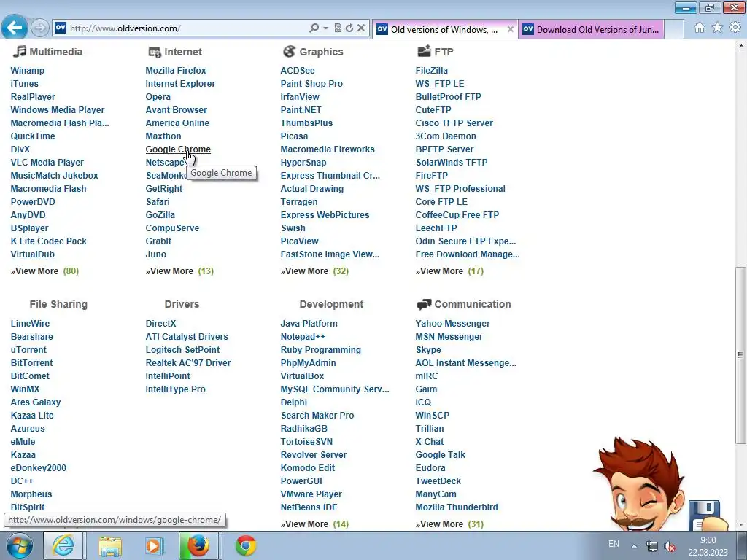747x560 pixels.
Task: Open the DirectX link
Action: coord(160,323)
